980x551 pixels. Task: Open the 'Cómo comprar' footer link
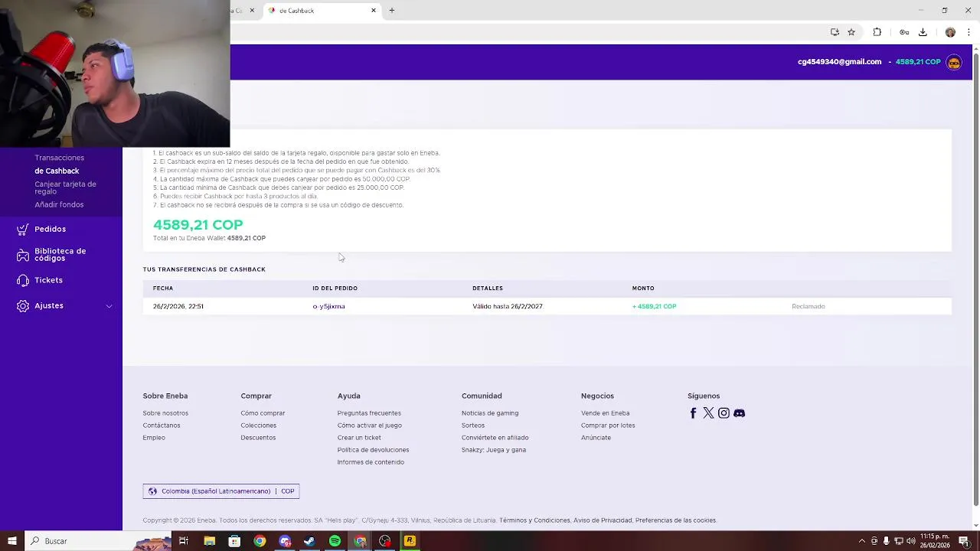coord(263,413)
